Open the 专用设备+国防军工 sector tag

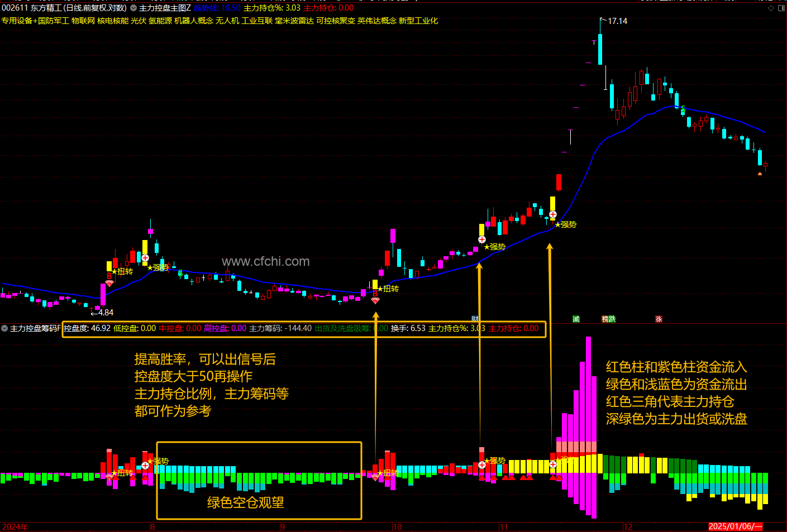pos(35,21)
